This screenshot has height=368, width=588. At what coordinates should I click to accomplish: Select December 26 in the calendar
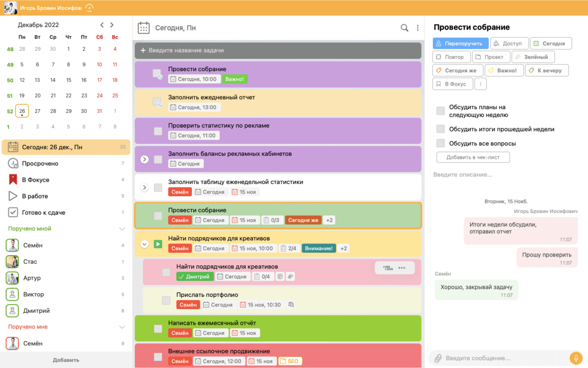pyautogui.click(x=22, y=111)
